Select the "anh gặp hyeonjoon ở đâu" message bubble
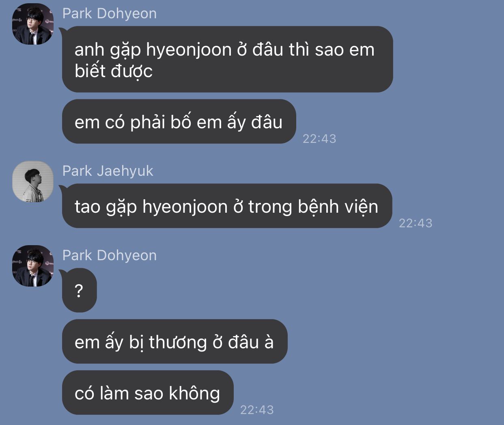504x425 pixels. tap(227, 59)
